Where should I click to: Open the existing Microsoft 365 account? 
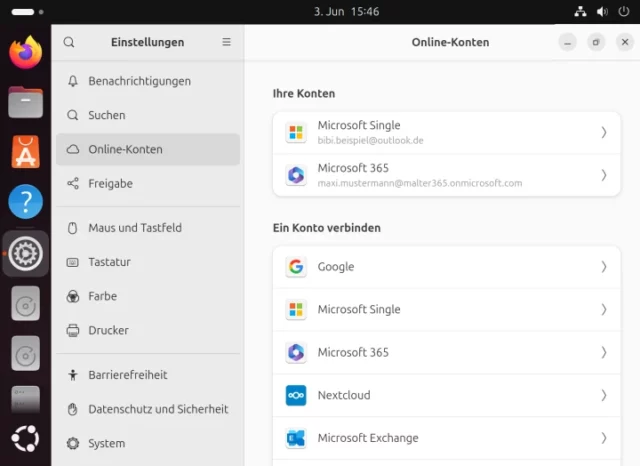click(x=447, y=175)
